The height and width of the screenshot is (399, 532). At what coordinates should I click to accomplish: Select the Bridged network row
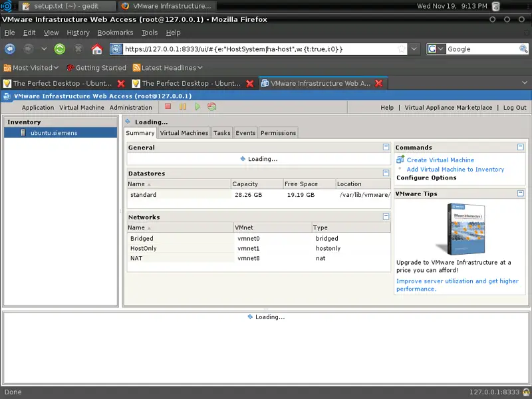259,239
